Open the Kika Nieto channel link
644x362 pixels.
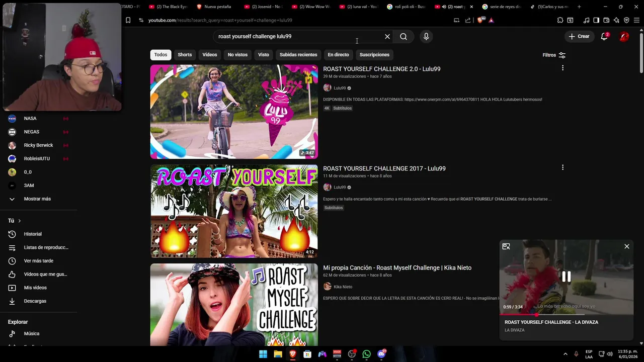coord(343,287)
